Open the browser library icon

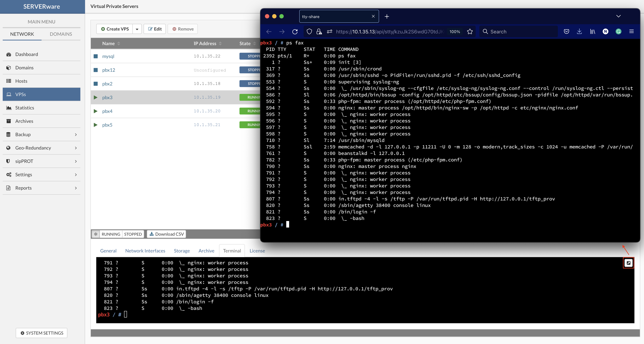(x=593, y=31)
